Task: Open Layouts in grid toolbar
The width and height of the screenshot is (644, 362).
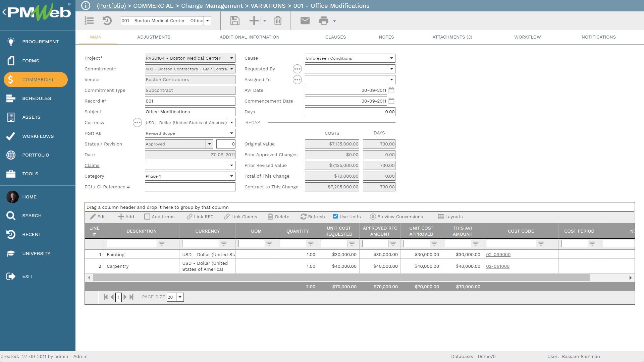Action: [x=450, y=217]
